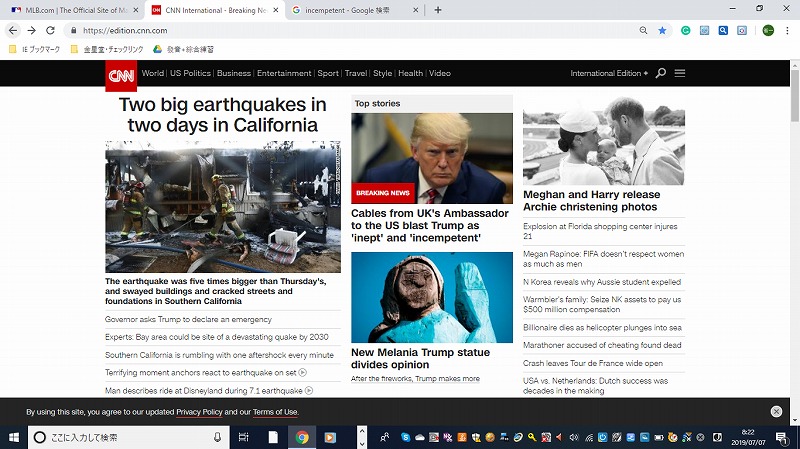
Task: Open the World section
Action: point(153,73)
